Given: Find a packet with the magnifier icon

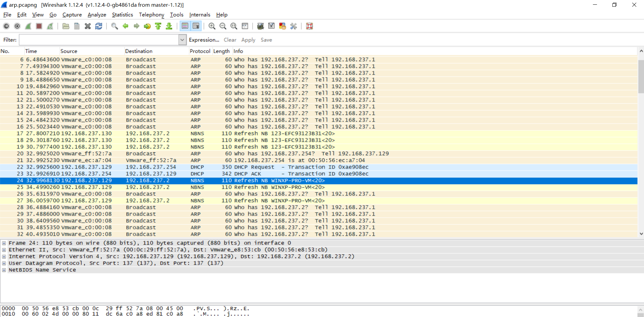Looking at the screenshot, I should click(x=115, y=26).
